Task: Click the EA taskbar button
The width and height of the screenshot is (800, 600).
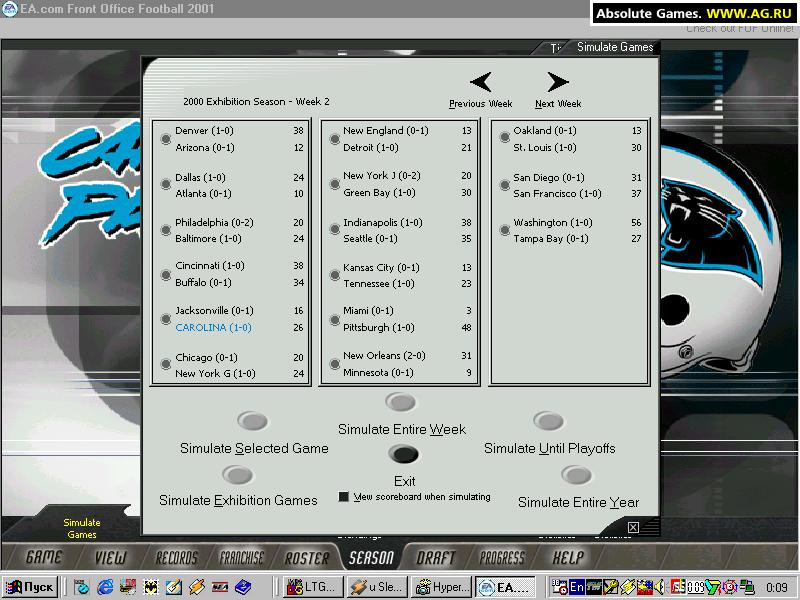Action: click(x=506, y=587)
